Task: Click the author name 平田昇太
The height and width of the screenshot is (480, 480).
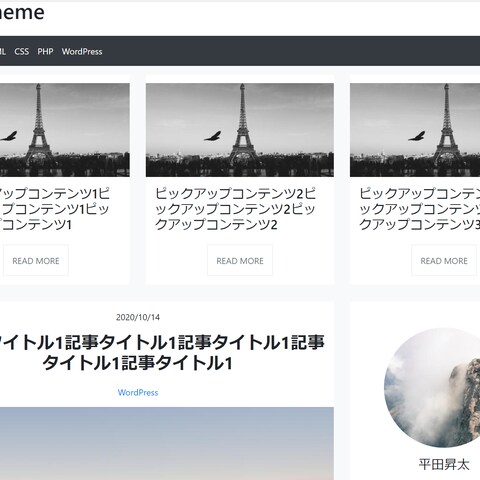Action: [444, 465]
